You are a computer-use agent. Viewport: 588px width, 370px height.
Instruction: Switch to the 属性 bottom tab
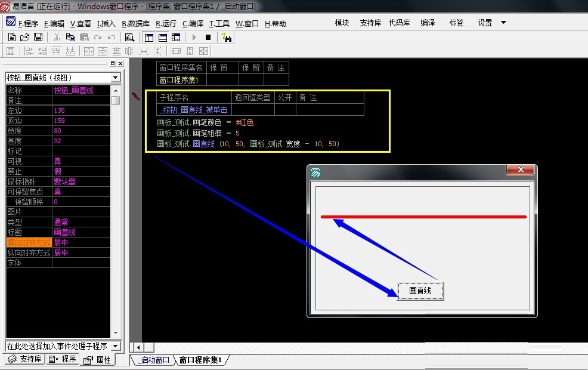click(97, 360)
